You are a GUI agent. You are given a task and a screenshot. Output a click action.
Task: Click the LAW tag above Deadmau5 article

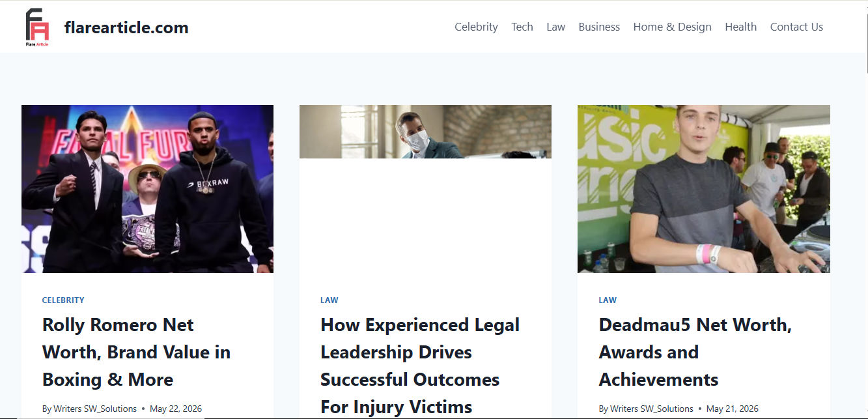(608, 300)
